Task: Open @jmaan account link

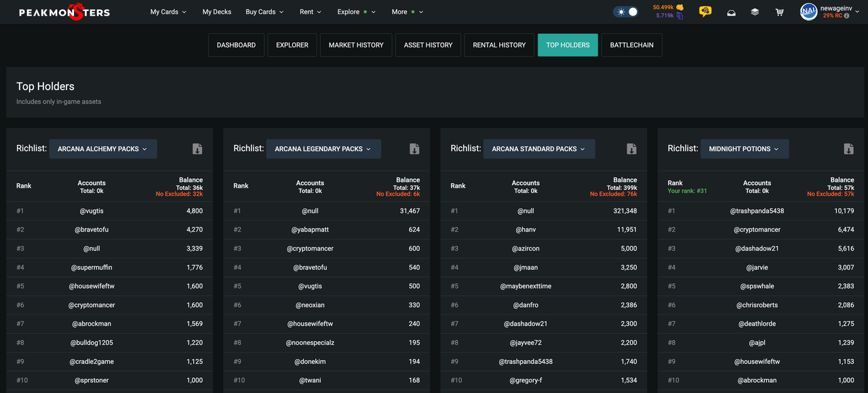Action: [x=526, y=268]
